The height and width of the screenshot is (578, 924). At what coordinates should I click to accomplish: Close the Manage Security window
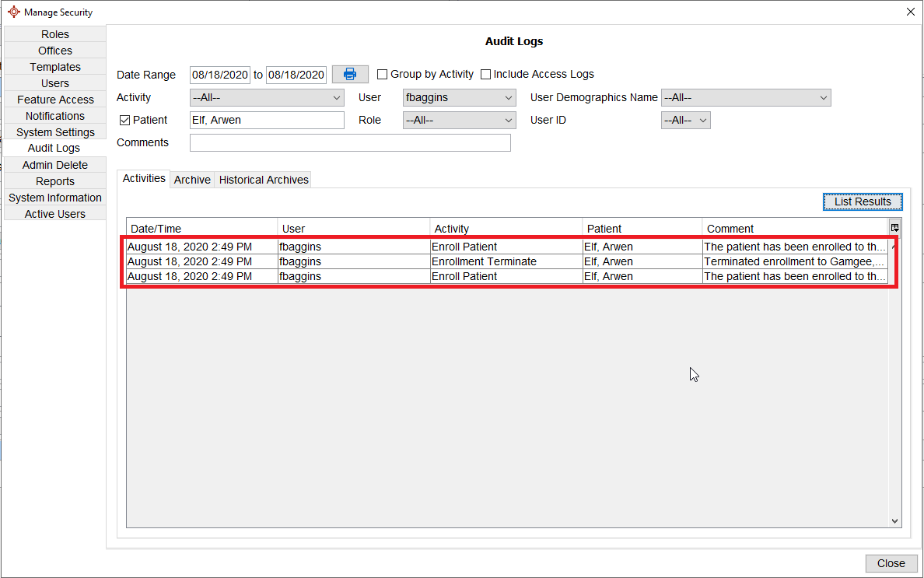pos(911,12)
